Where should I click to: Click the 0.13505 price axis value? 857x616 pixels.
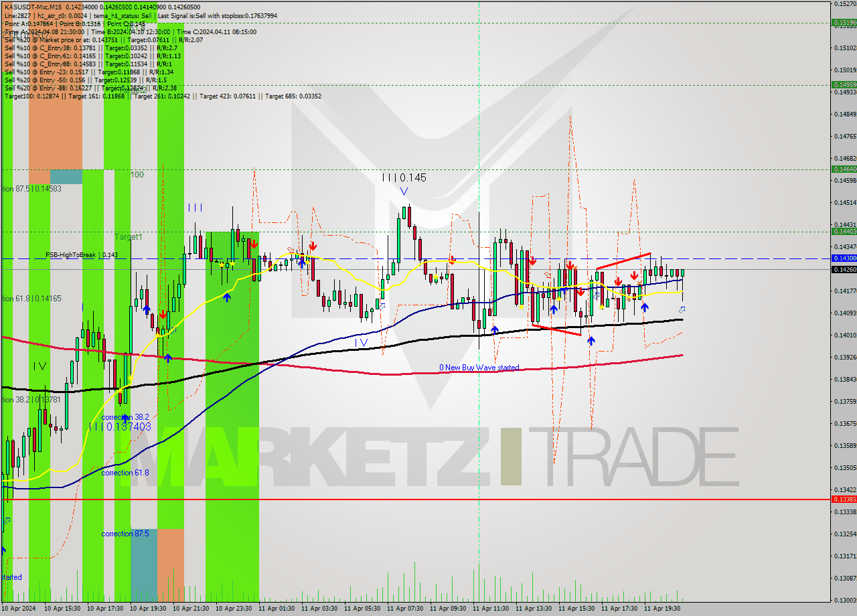click(x=844, y=467)
